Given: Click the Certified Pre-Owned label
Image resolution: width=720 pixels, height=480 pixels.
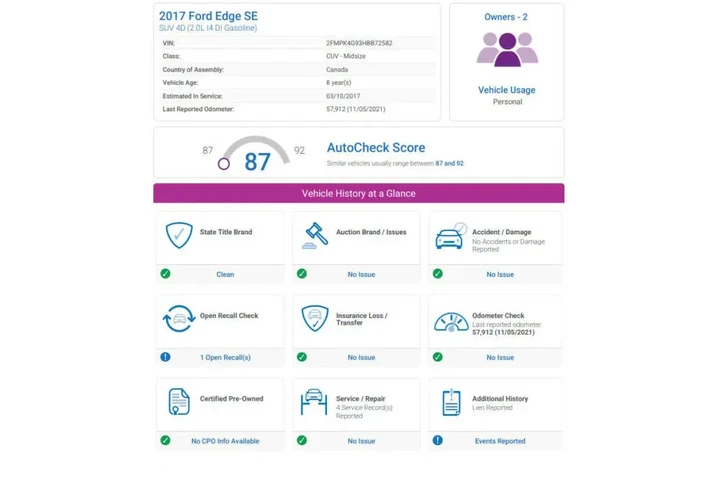Looking at the screenshot, I should pyautogui.click(x=231, y=399).
